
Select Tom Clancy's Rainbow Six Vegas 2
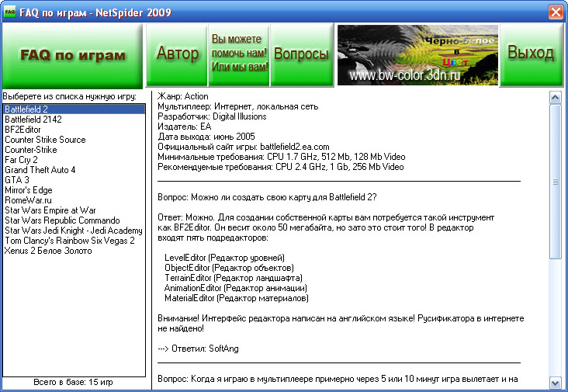pos(69,241)
